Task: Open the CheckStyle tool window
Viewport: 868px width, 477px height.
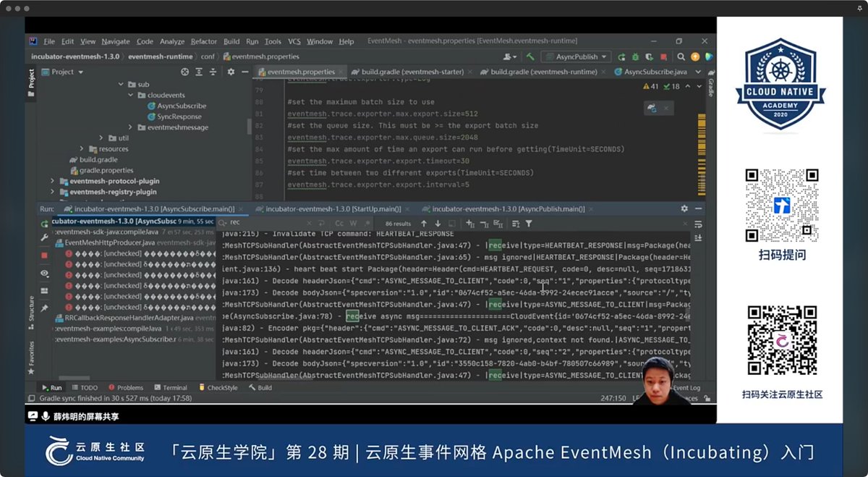Action: 218,387
